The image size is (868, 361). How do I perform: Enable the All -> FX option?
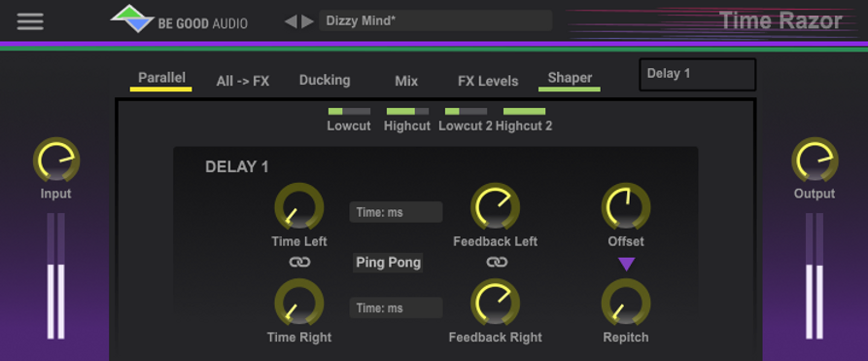(x=242, y=82)
